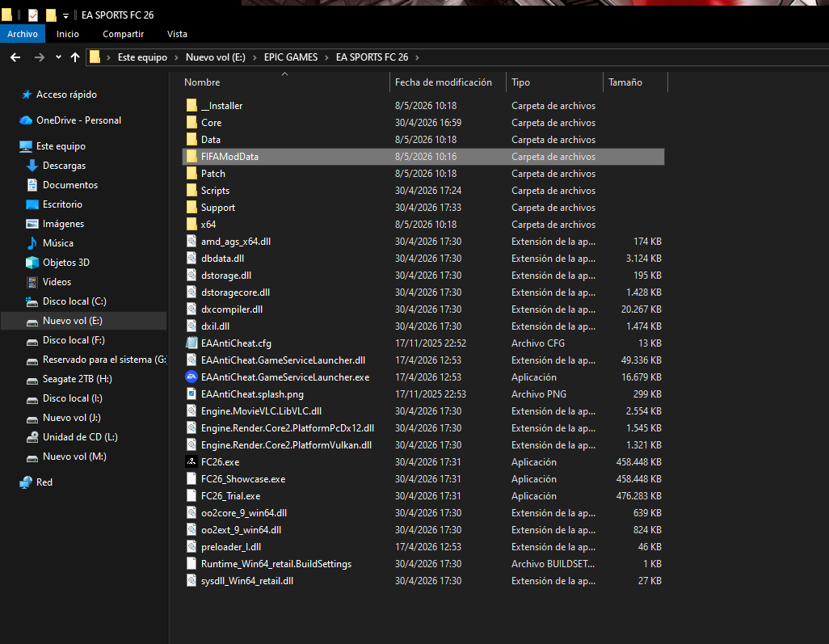Open the quick access toolbar customize dropdown
Screen dimensions: 829x644
(65, 16)
